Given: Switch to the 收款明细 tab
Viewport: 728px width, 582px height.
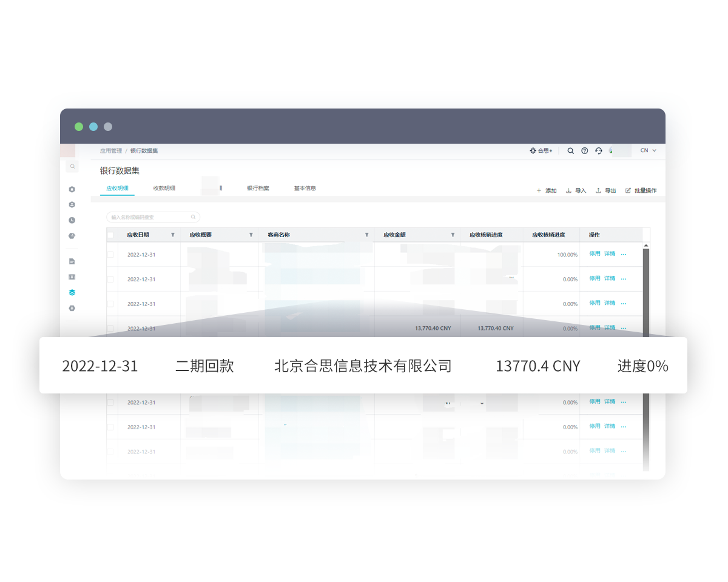Looking at the screenshot, I should pyautogui.click(x=164, y=189).
